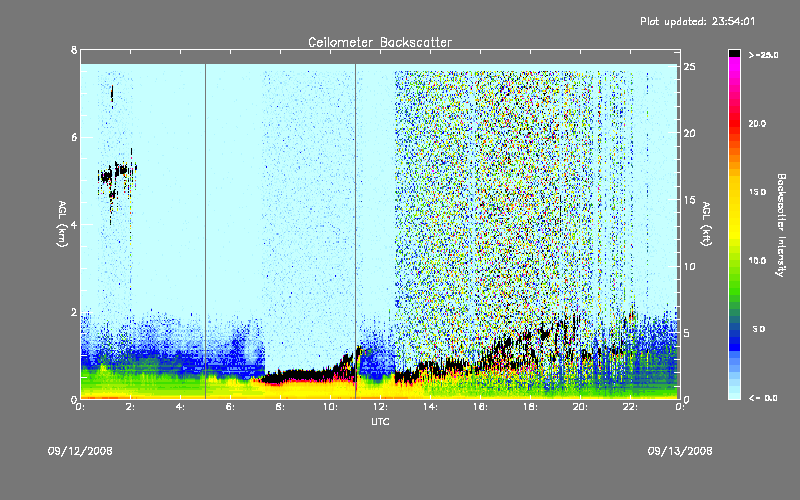Click the '>=25.0' colorbar top label
800x500 pixels.
pos(763,55)
